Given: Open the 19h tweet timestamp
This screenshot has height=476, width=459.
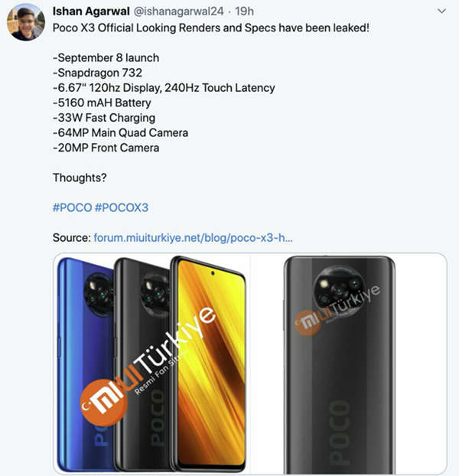Looking at the screenshot, I should click(245, 11).
